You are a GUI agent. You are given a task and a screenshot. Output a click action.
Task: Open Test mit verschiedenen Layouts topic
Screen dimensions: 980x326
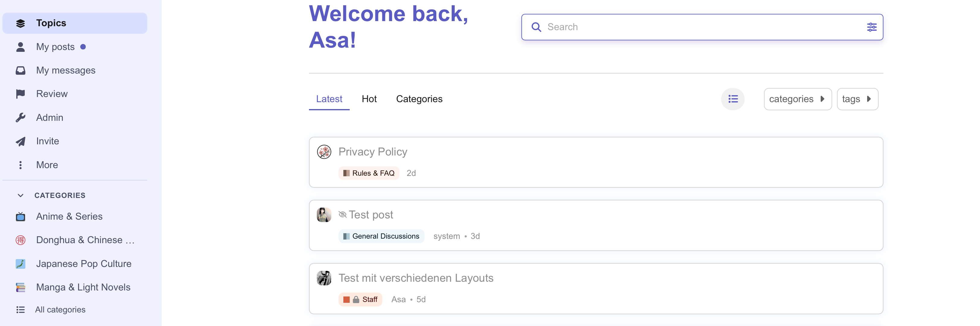[415, 278]
